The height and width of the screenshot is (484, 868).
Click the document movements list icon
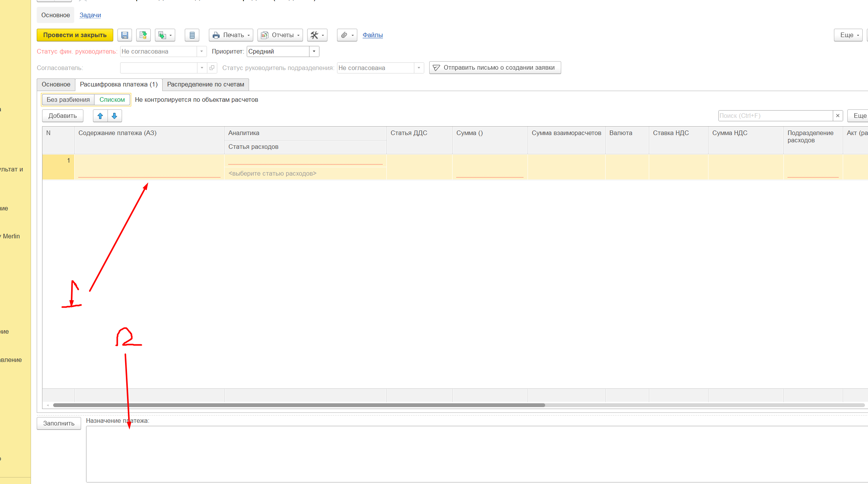(192, 35)
